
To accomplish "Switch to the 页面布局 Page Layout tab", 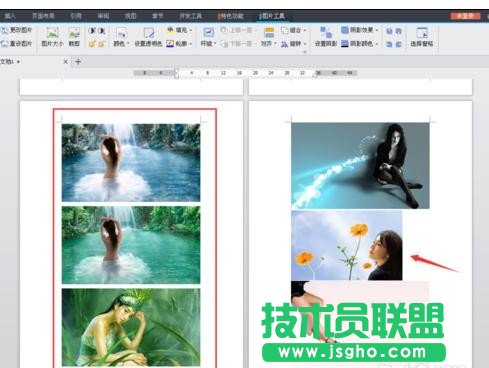I will tap(43, 16).
